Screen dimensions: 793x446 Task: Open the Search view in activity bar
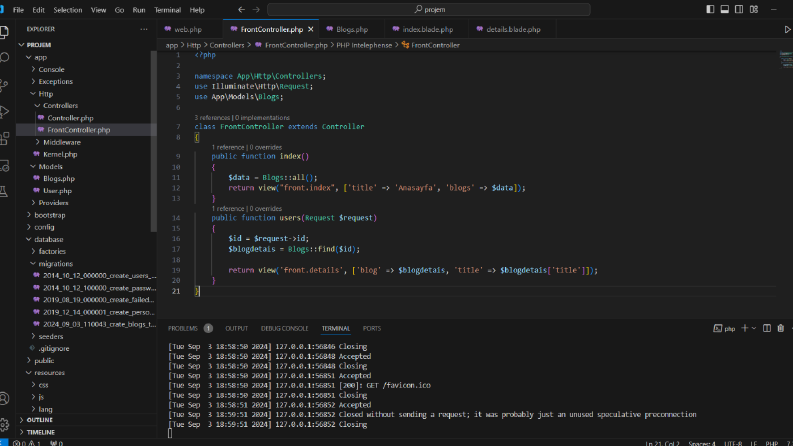click(x=4, y=58)
